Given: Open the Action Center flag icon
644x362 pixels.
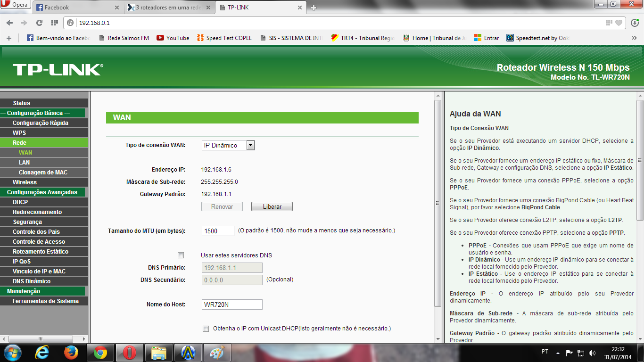Looking at the screenshot, I should [569, 353].
